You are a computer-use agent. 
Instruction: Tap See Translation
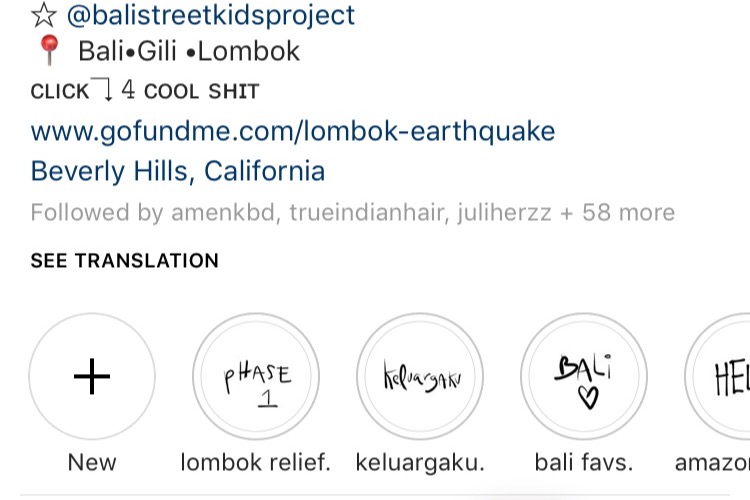pos(124,261)
